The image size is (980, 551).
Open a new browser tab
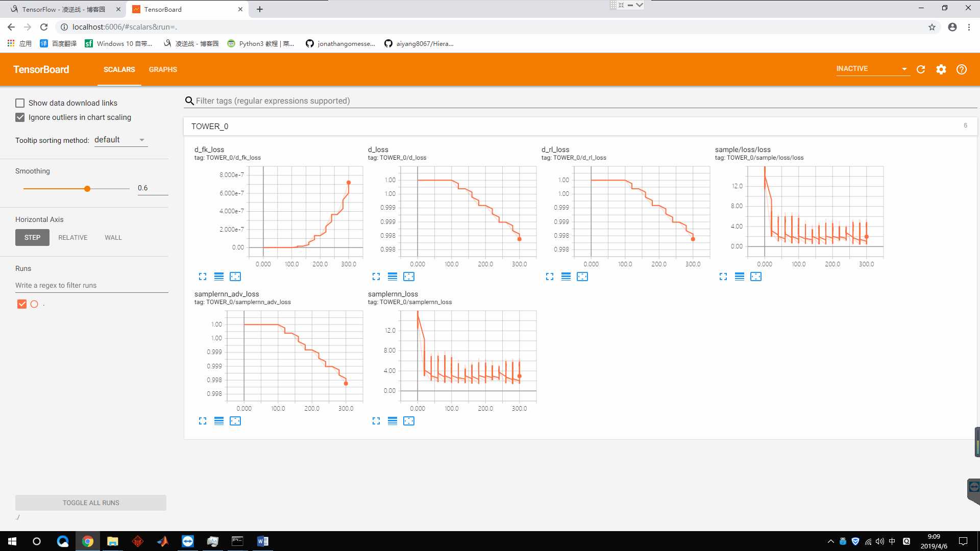pyautogui.click(x=260, y=9)
